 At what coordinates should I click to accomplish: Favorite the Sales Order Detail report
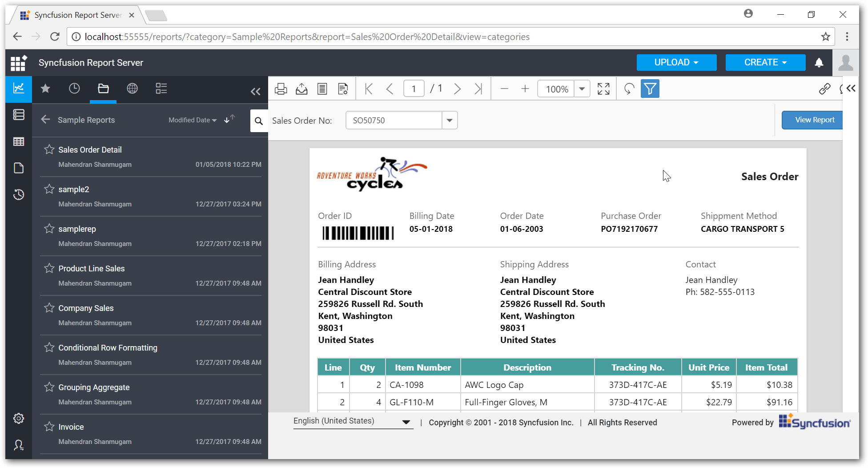49,149
